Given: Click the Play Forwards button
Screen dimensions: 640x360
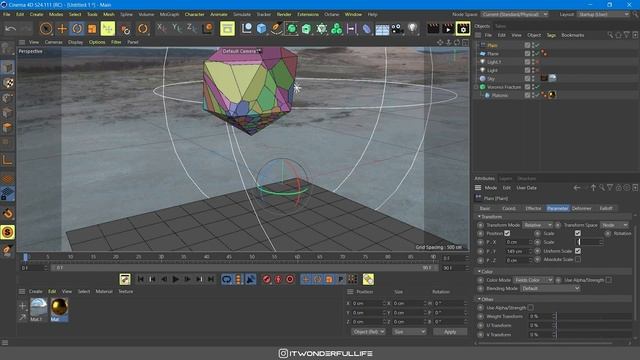Looking at the screenshot, I should [x=176, y=279].
